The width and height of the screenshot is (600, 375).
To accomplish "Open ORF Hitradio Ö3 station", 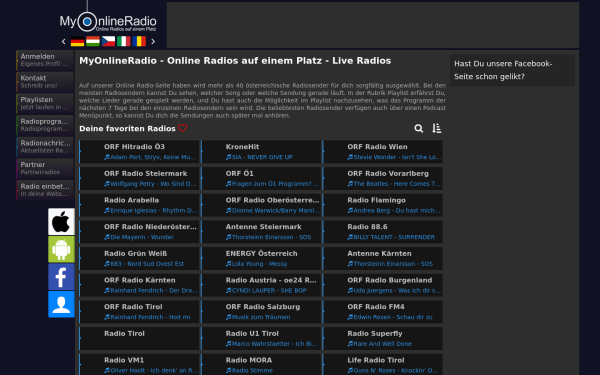I will (139, 152).
